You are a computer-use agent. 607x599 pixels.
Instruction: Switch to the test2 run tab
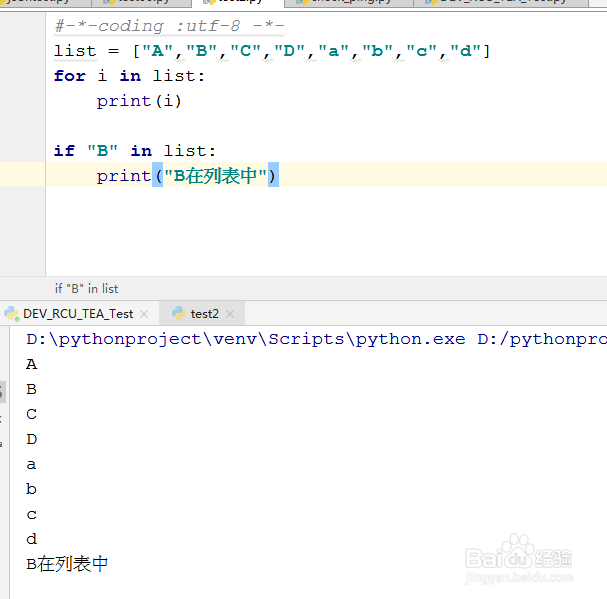click(x=204, y=314)
